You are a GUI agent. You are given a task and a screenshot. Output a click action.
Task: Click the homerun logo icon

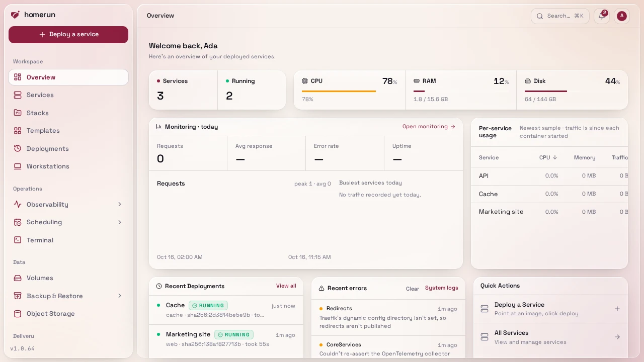(x=15, y=15)
